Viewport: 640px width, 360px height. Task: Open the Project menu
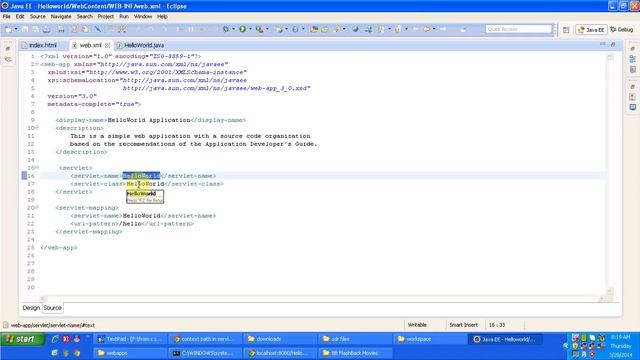[x=105, y=16]
